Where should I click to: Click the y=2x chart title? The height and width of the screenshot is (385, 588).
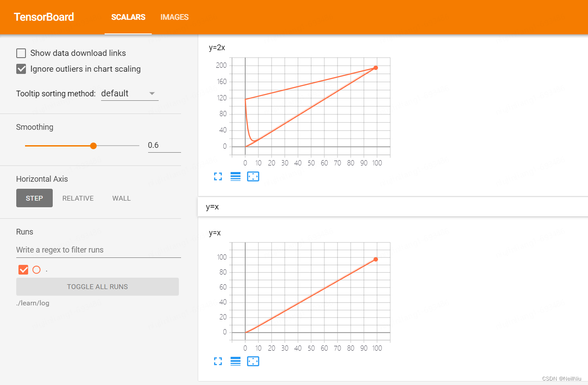[x=217, y=48]
